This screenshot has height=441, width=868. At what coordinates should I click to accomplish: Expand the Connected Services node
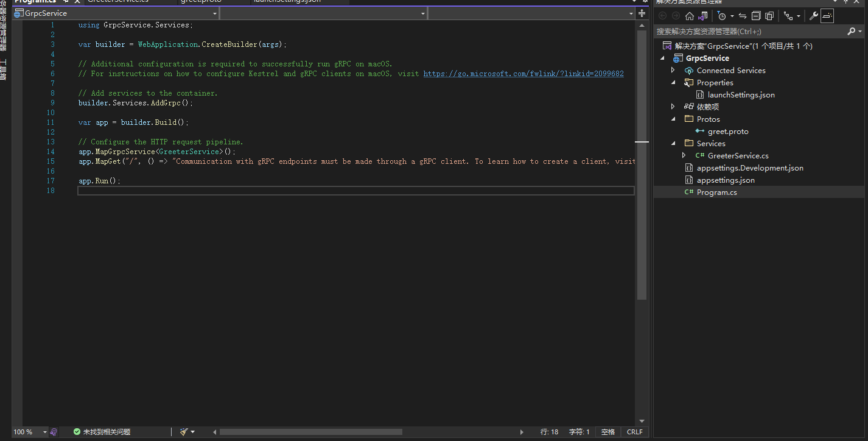coord(673,71)
